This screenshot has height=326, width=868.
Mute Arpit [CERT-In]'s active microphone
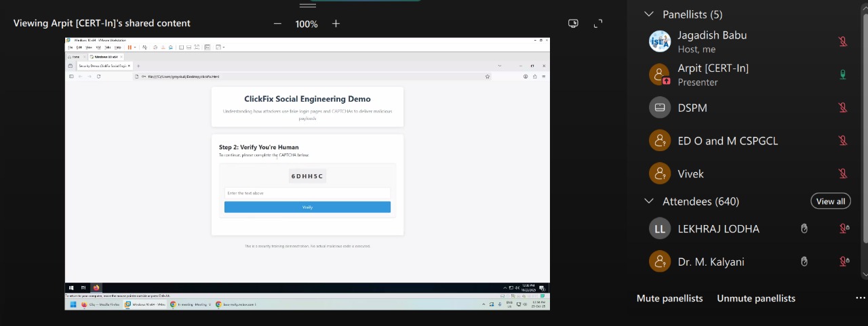pos(843,75)
